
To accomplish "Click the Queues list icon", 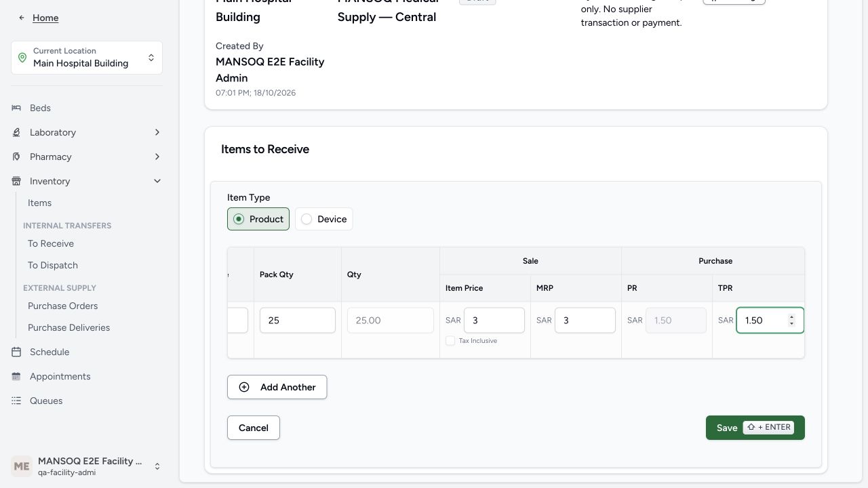I will [x=16, y=401].
